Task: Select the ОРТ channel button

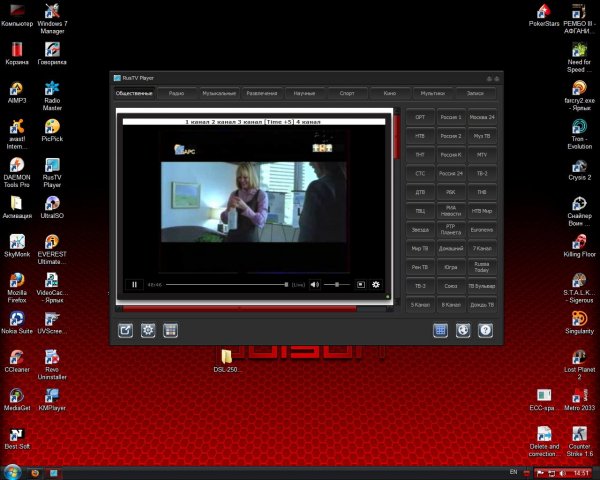Action: [420, 117]
